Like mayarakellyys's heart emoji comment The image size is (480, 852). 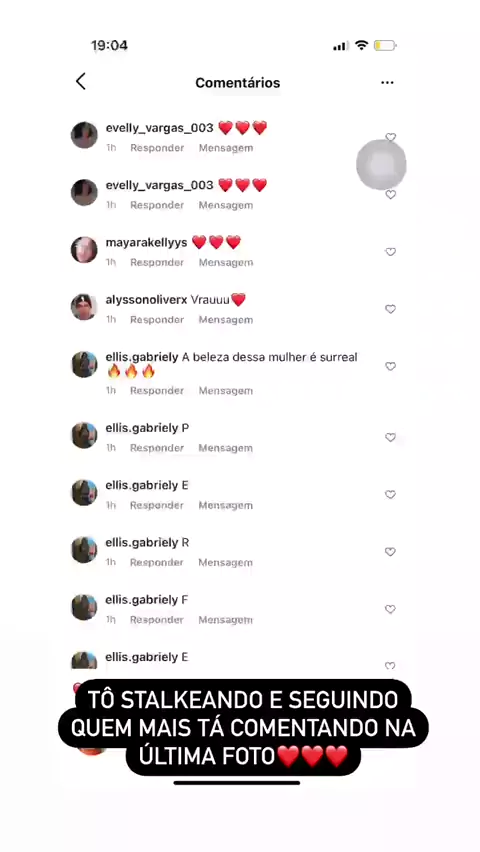tap(390, 252)
